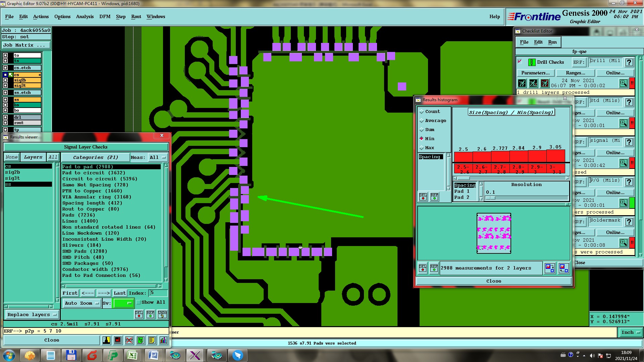Click Parameters button for Drill Checks
This screenshot has height=362, width=644.
coord(535,73)
